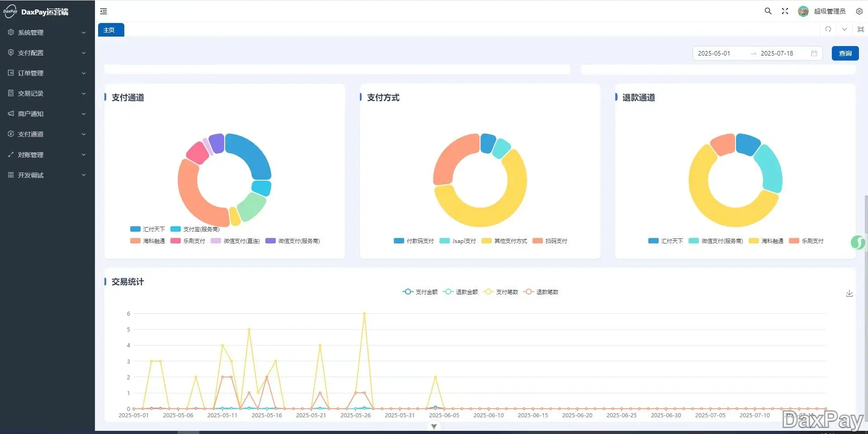Maximize content area icon in tab bar
Viewport: 868px width, 434px height.
[x=860, y=29]
